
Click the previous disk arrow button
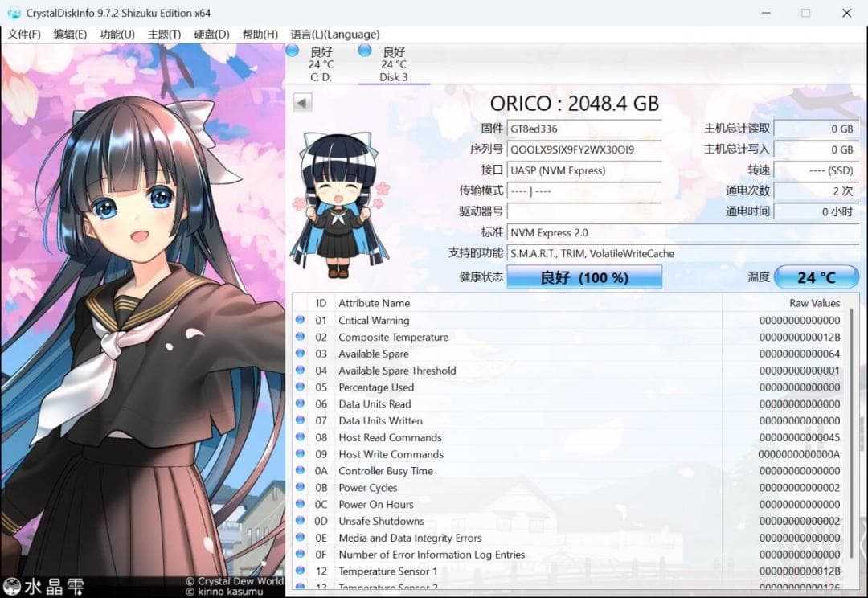(301, 102)
